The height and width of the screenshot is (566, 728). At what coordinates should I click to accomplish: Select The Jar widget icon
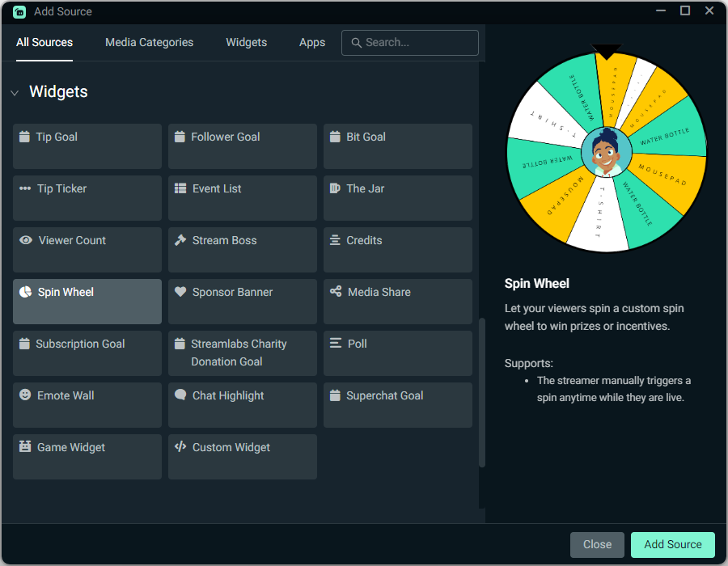[336, 188]
